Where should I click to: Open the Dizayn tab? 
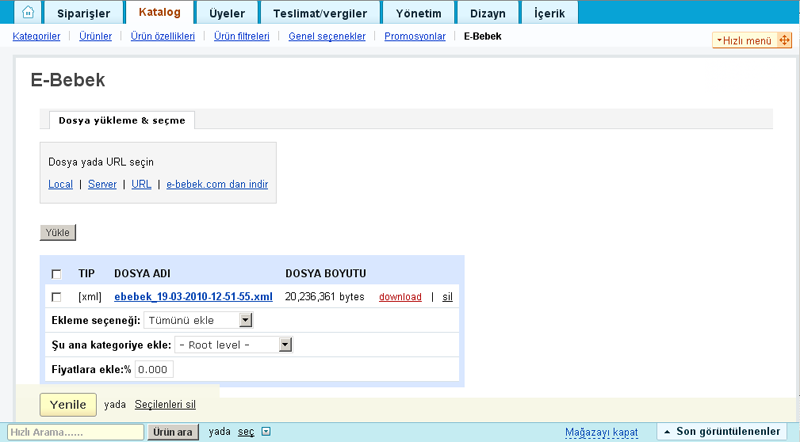pos(488,13)
